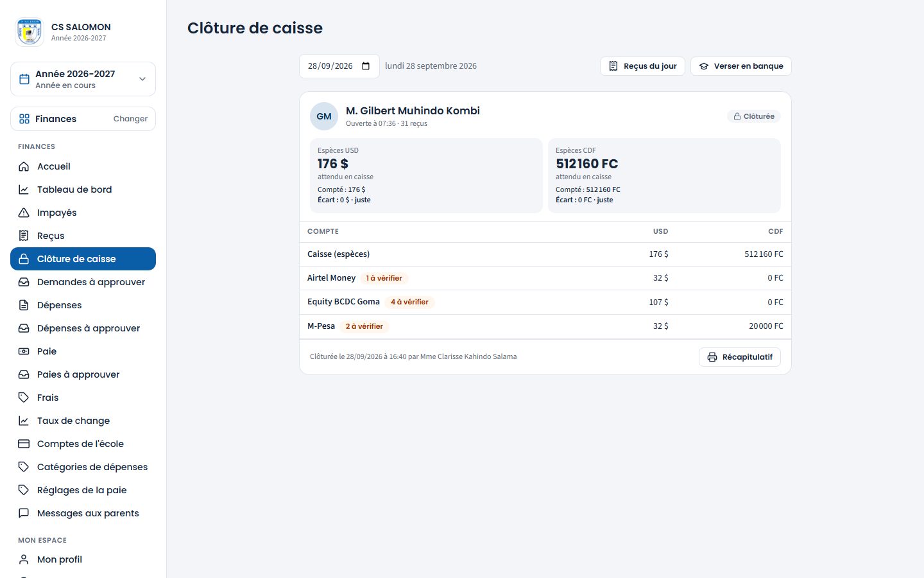Screen dimensions: 924x578
Task: Print the Récapitulatif summary
Action: tap(740, 357)
